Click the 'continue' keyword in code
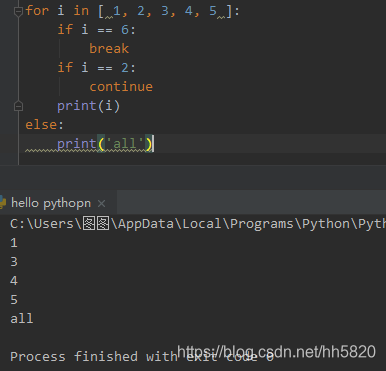 point(121,87)
